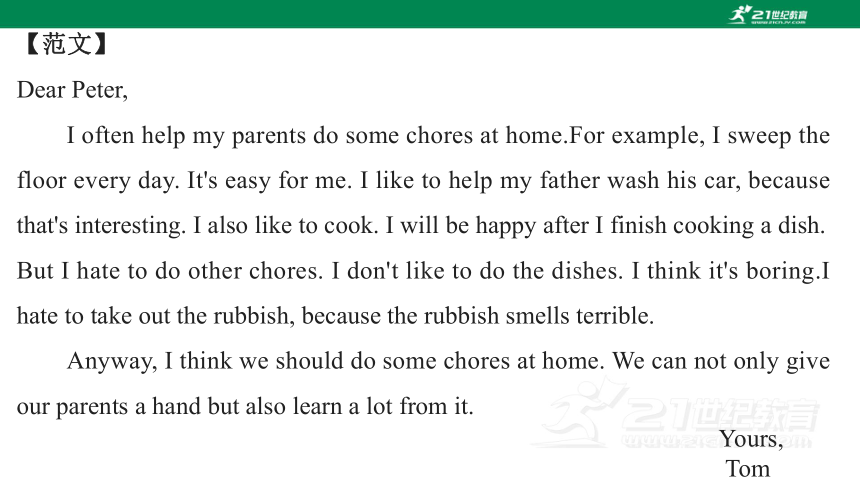Click the closing word 'Yours,'
Image resolution: width=860 pixels, height=484 pixels.
tap(751, 439)
